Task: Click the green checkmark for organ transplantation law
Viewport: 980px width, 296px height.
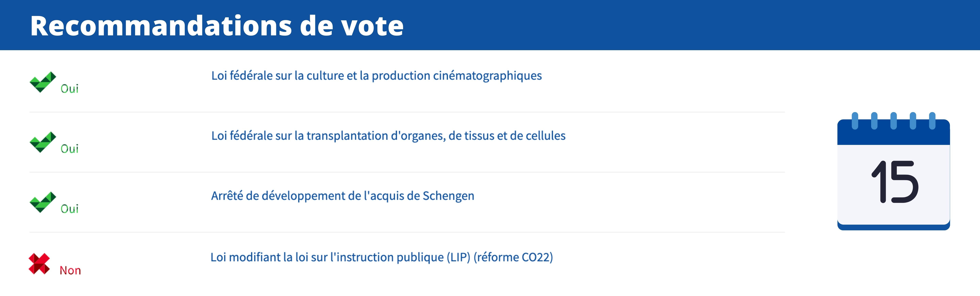Action: tap(42, 142)
